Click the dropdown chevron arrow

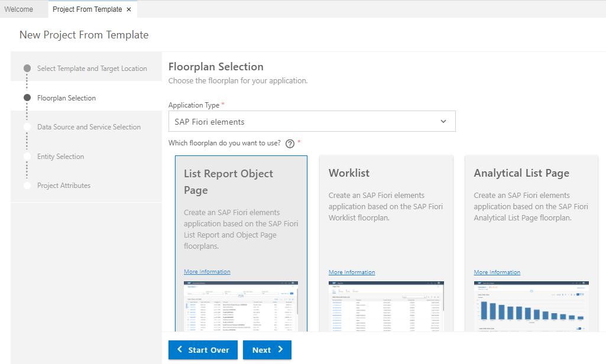pos(443,122)
